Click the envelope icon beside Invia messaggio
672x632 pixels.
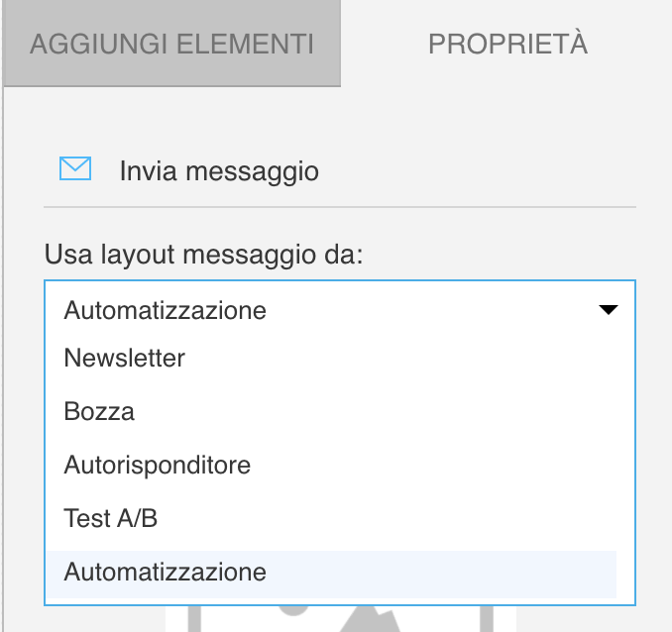75,168
